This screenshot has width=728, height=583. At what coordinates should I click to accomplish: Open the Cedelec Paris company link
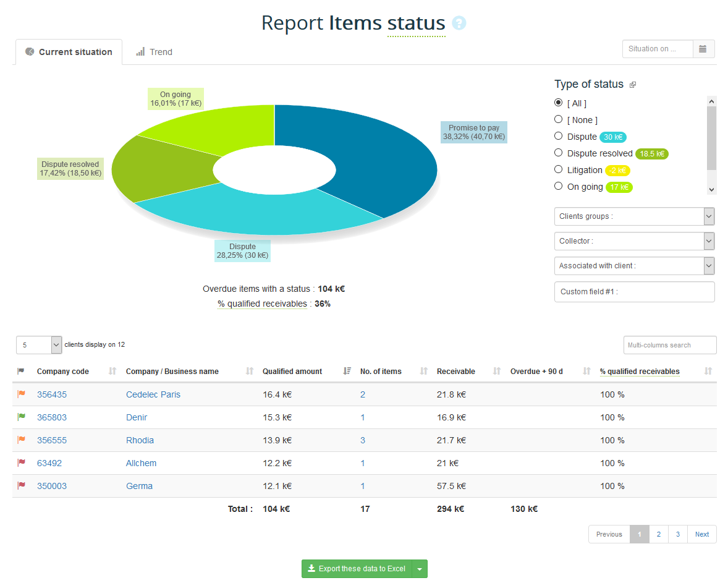click(x=153, y=394)
